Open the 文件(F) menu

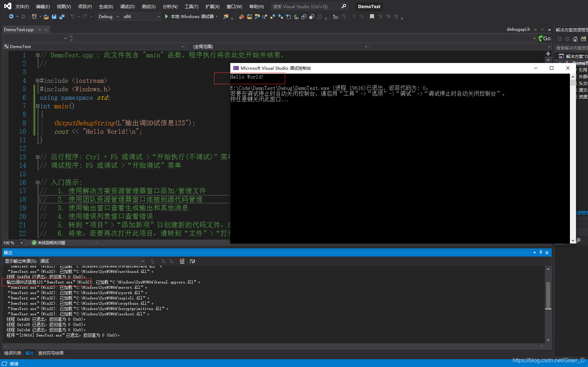click(22, 7)
